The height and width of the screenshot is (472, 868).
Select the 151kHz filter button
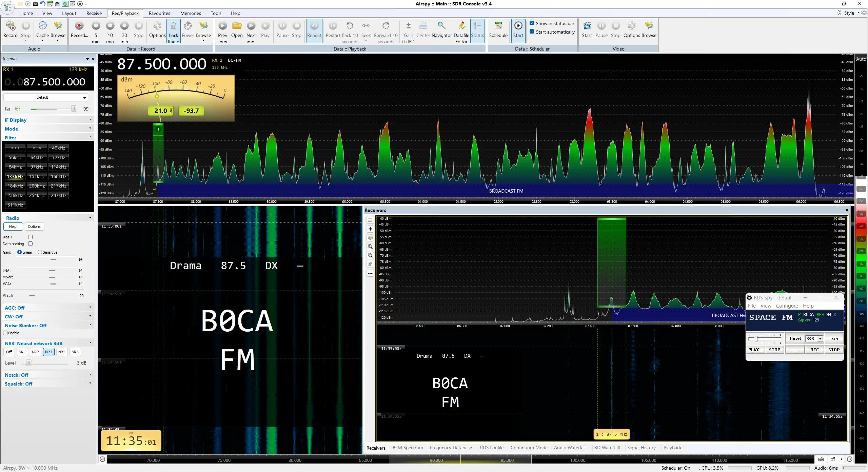(37, 176)
